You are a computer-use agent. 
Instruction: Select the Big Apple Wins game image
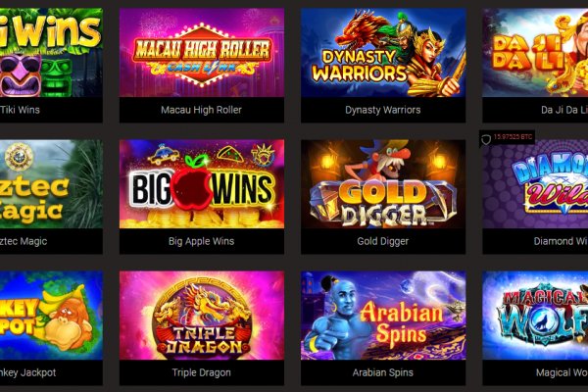(202, 184)
